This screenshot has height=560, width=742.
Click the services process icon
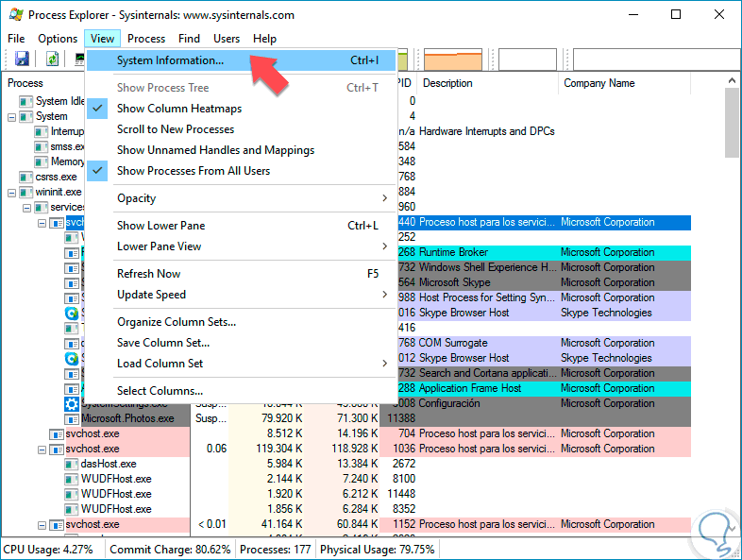point(42,208)
